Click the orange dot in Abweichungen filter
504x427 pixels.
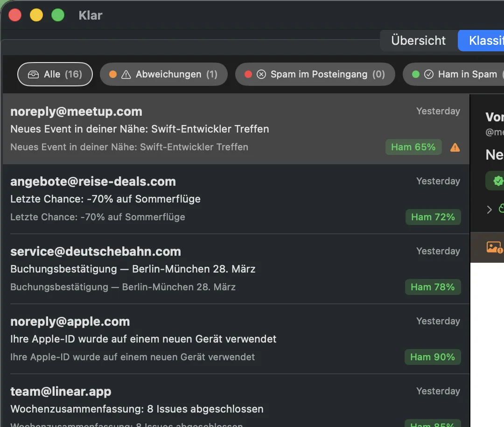[x=113, y=74]
